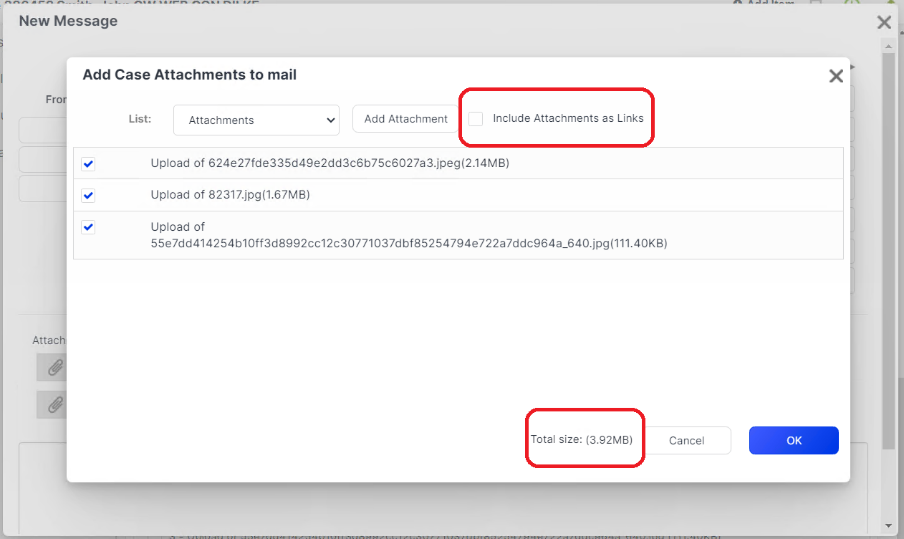Uncheck the 624e27fde335d49e2dd3c6b75c6027a3.jpeg upload checkbox
Viewport: 904px width, 539px height.
88,164
